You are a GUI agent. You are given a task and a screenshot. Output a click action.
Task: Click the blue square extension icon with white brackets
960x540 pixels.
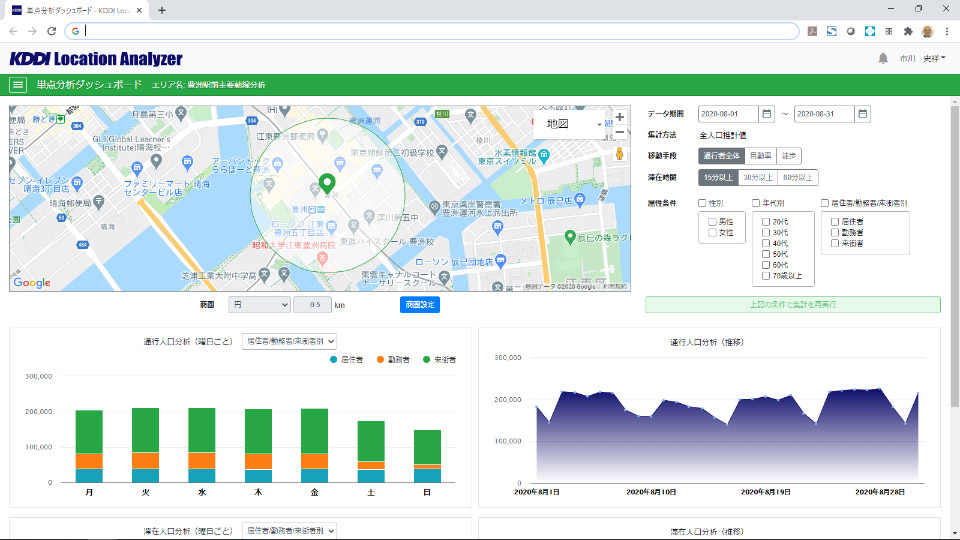[x=869, y=31]
